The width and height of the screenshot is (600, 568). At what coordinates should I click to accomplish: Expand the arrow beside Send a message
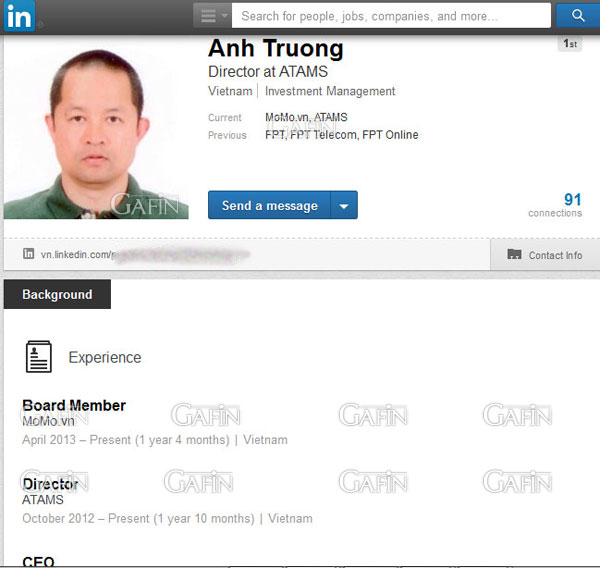point(343,206)
